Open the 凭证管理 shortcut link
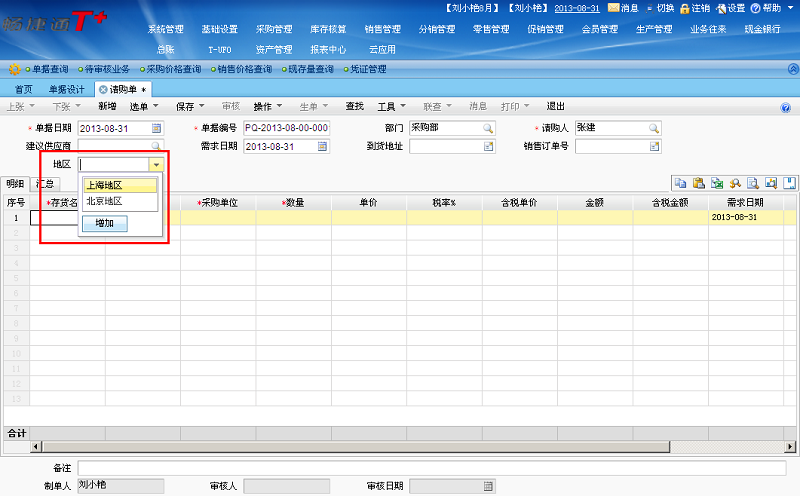The image size is (800, 496). point(368,69)
